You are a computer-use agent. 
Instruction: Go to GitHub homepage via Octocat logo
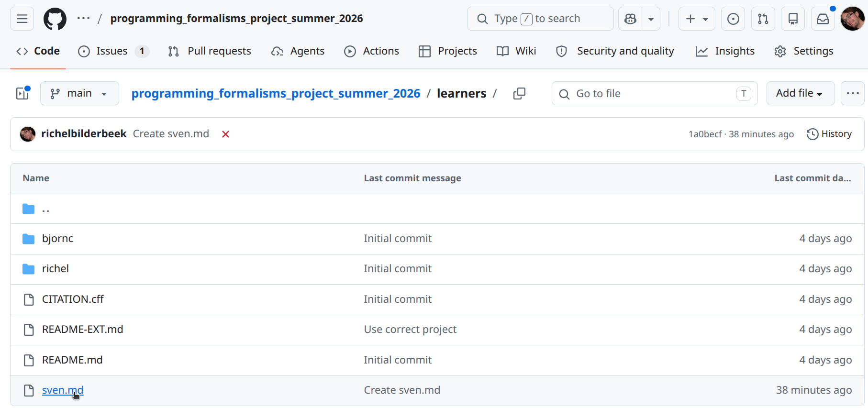[55, 19]
